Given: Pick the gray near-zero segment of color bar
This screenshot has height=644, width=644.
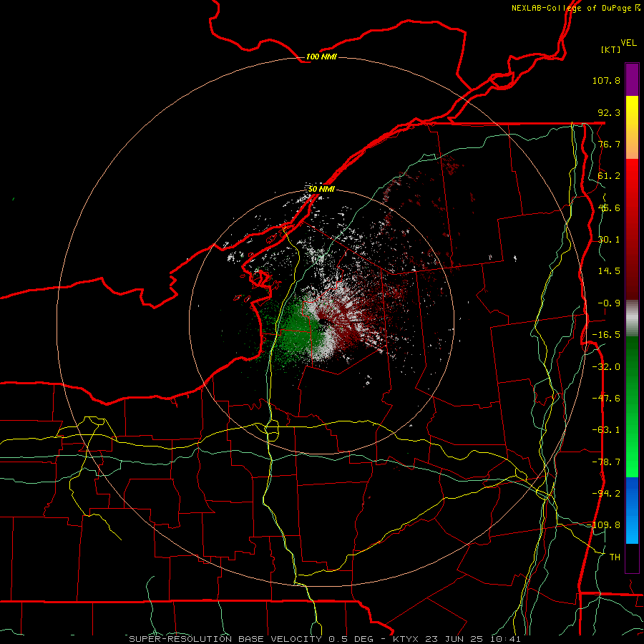Looking at the screenshot, I should [x=632, y=318].
